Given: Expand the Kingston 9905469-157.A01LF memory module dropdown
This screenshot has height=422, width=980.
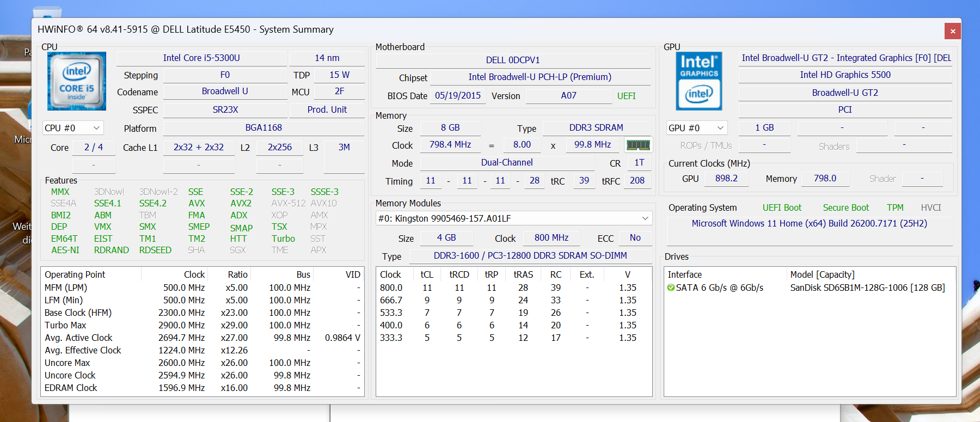Looking at the screenshot, I should pyautogui.click(x=514, y=218).
